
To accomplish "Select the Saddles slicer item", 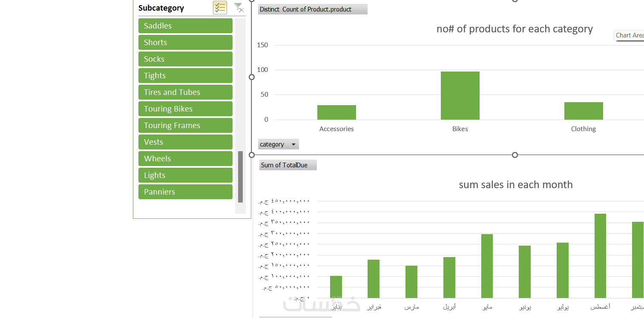I will 185,26.
